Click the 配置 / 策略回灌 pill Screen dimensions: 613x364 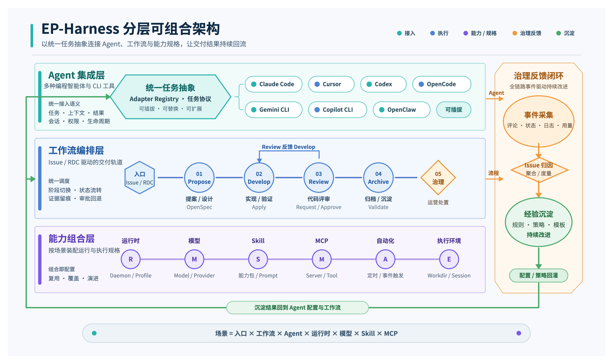(x=538, y=275)
